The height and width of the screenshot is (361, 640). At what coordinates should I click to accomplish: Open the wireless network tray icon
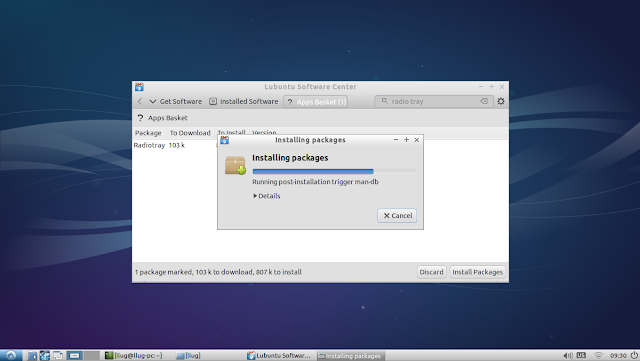598,355
